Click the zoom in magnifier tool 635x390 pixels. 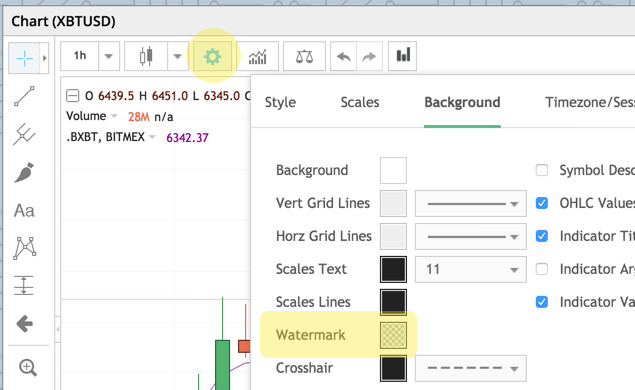(28, 368)
